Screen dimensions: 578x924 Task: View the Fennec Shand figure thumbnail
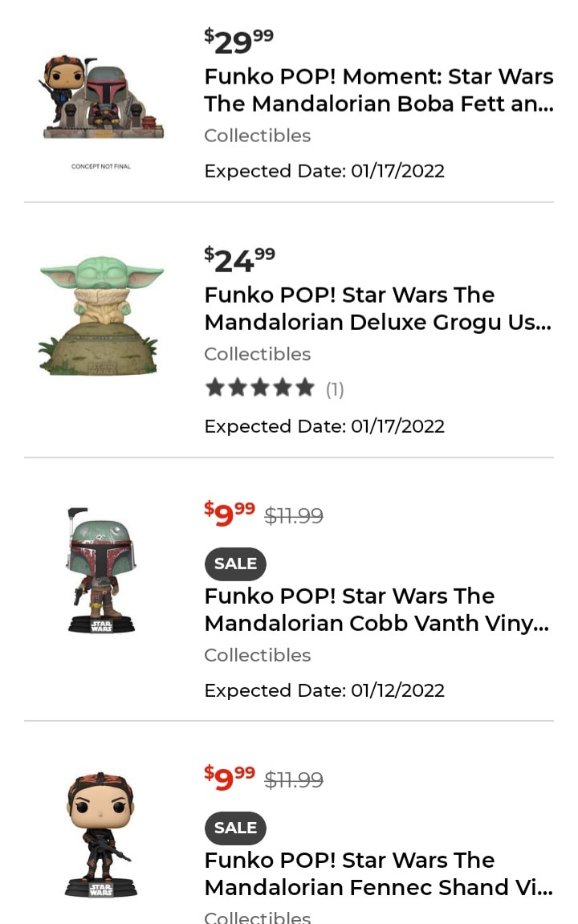[101, 835]
